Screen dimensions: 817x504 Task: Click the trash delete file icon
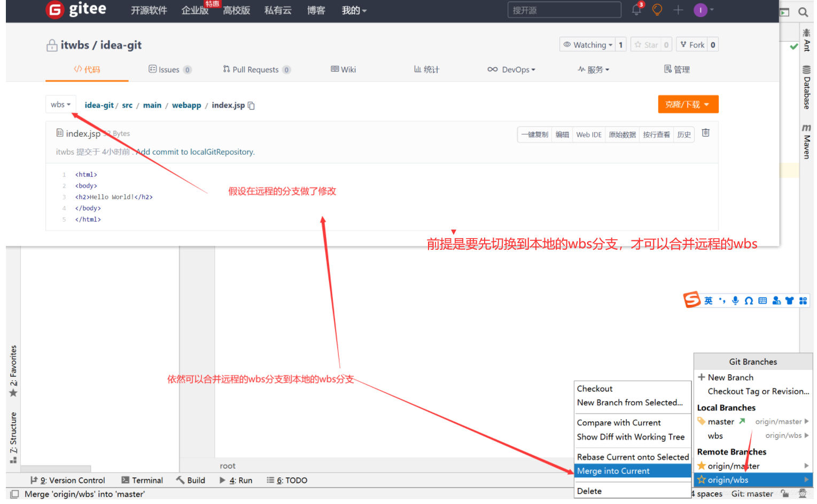point(705,133)
